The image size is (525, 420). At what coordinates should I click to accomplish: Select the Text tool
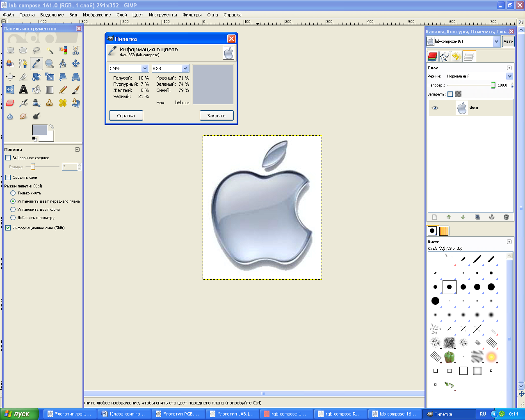click(23, 90)
